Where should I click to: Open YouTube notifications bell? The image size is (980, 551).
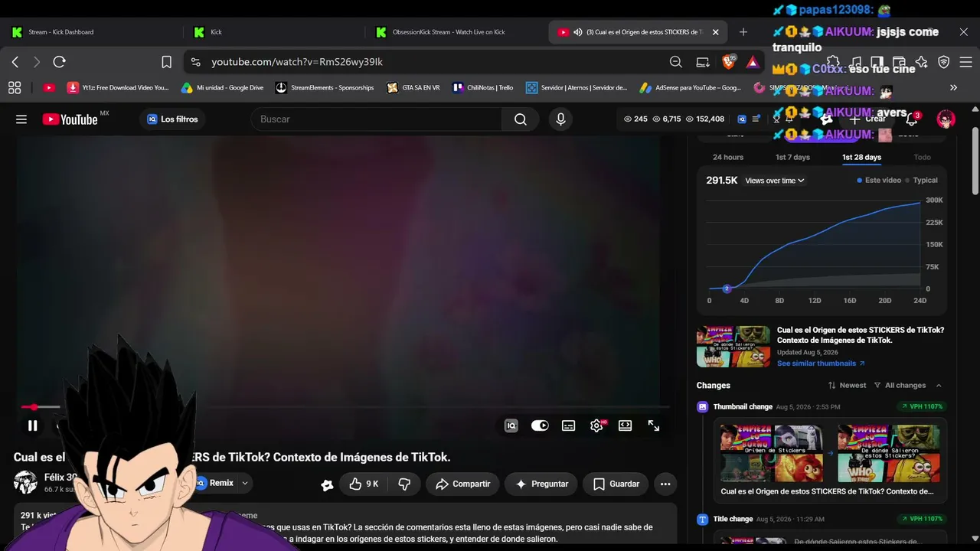[912, 119]
